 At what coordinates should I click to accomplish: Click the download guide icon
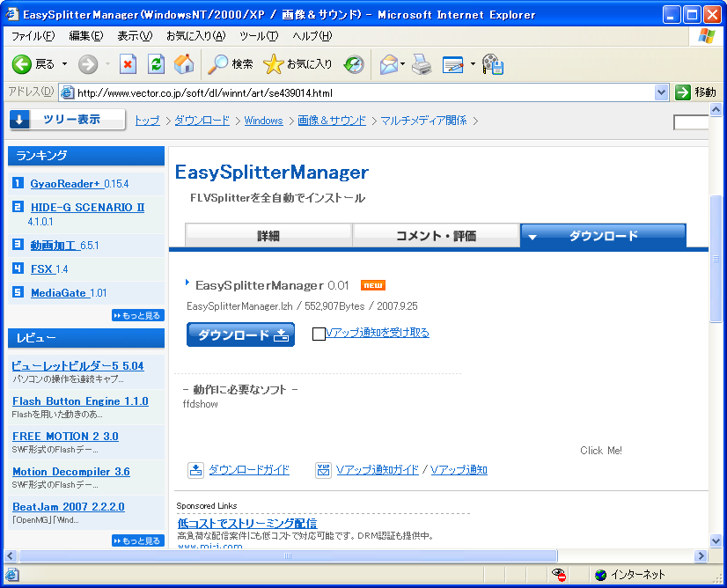point(195,470)
